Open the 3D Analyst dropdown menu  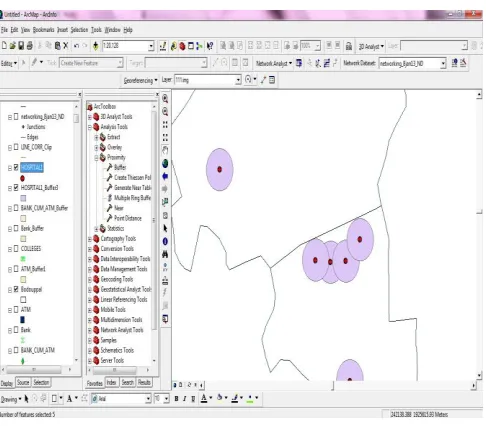tap(371, 46)
